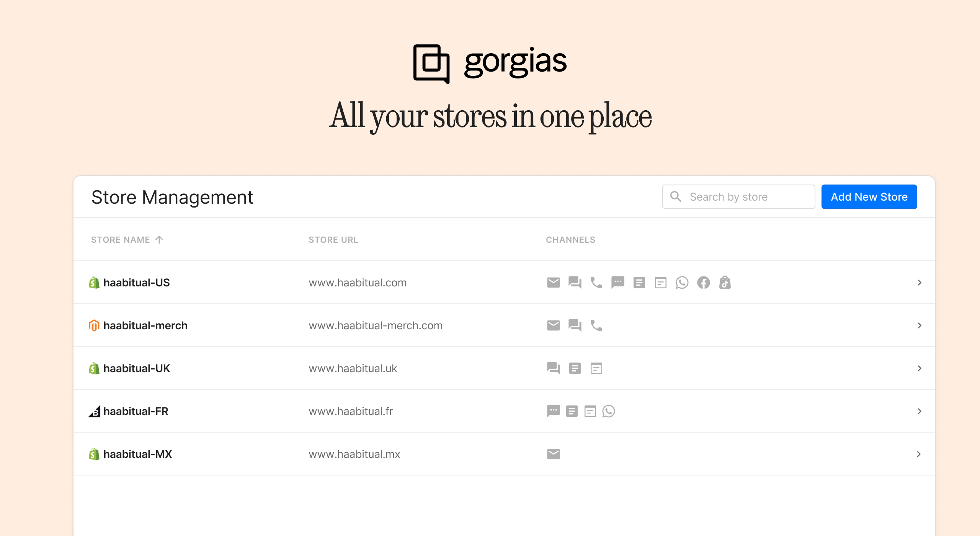Click the Shopify logo beside haabitual-UK
980x536 pixels.
click(94, 368)
